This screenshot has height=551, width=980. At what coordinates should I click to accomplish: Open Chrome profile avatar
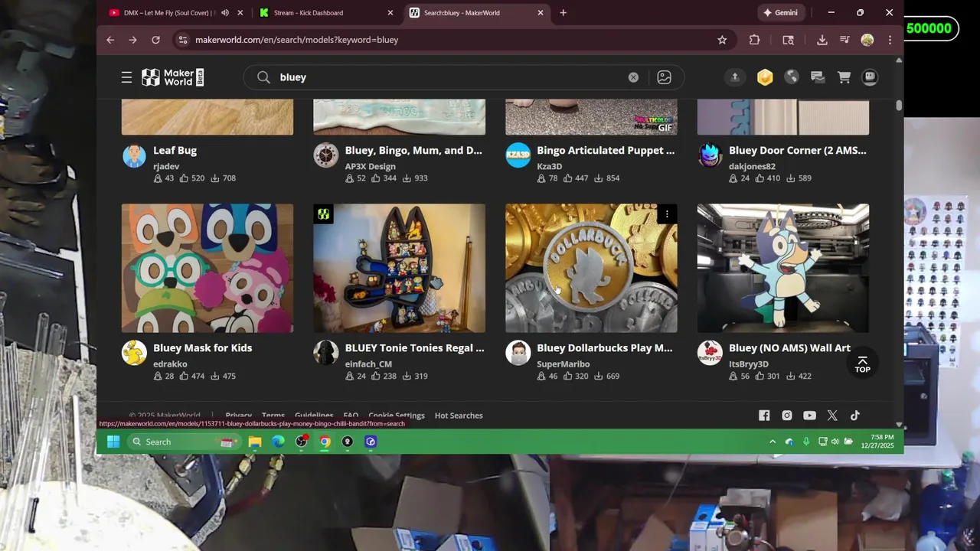tap(867, 40)
